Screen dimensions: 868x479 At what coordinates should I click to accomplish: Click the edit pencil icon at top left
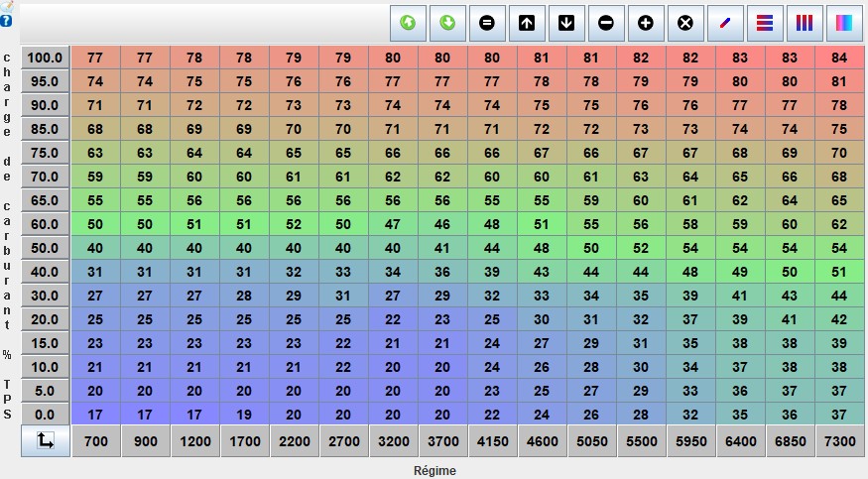pyautogui.click(x=7, y=5)
